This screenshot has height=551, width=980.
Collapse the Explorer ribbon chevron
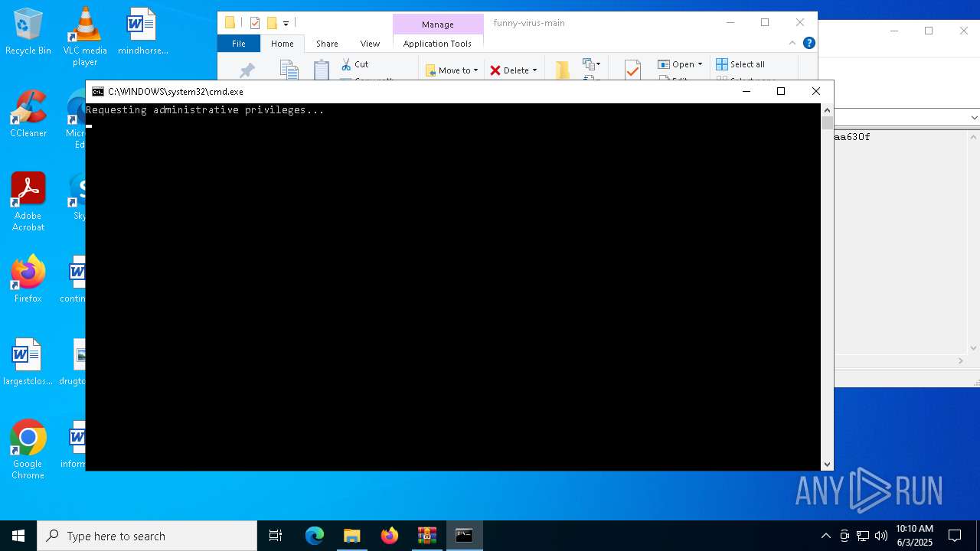(793, 43)
